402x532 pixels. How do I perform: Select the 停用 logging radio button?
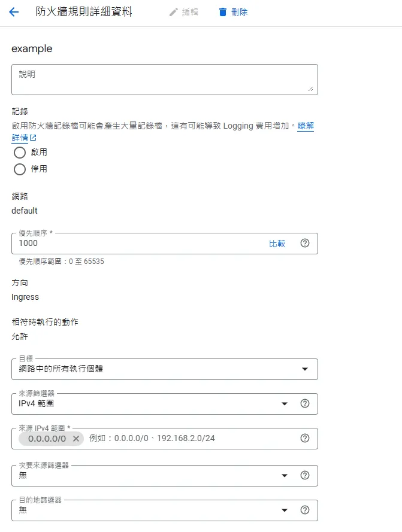[x=19, y=169]
